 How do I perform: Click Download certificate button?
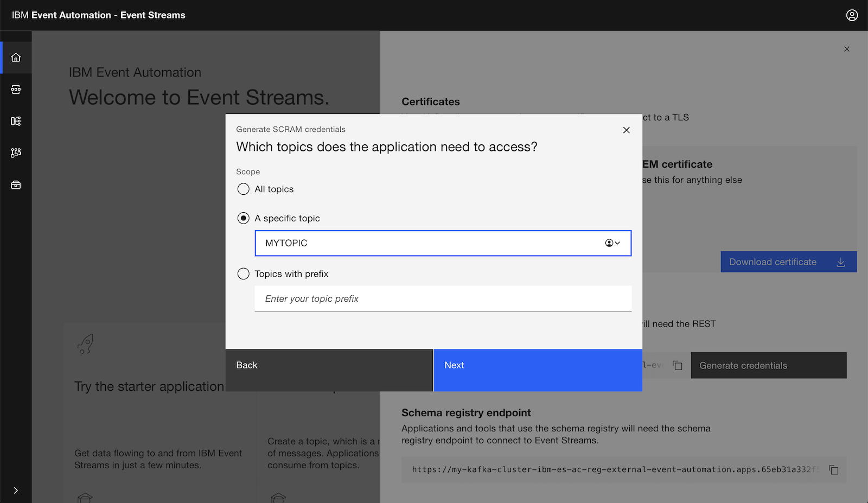[x=788, y=262]
